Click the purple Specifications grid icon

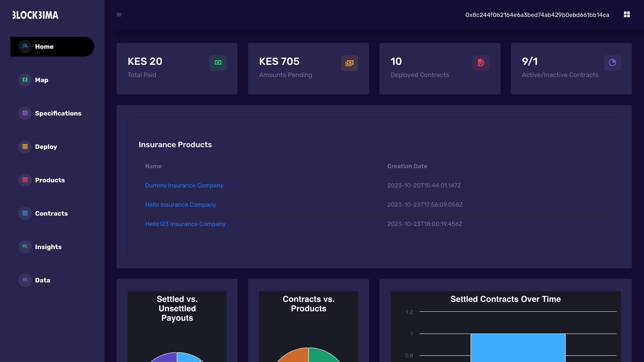pos(25,113)
